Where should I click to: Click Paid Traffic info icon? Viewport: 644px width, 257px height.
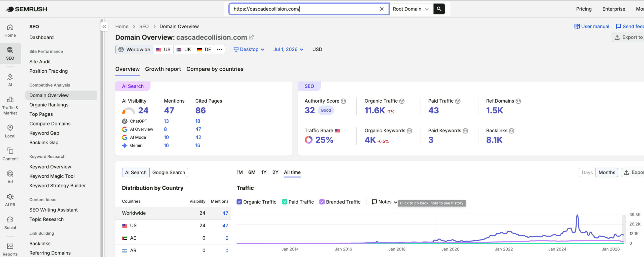click(458, 101)
